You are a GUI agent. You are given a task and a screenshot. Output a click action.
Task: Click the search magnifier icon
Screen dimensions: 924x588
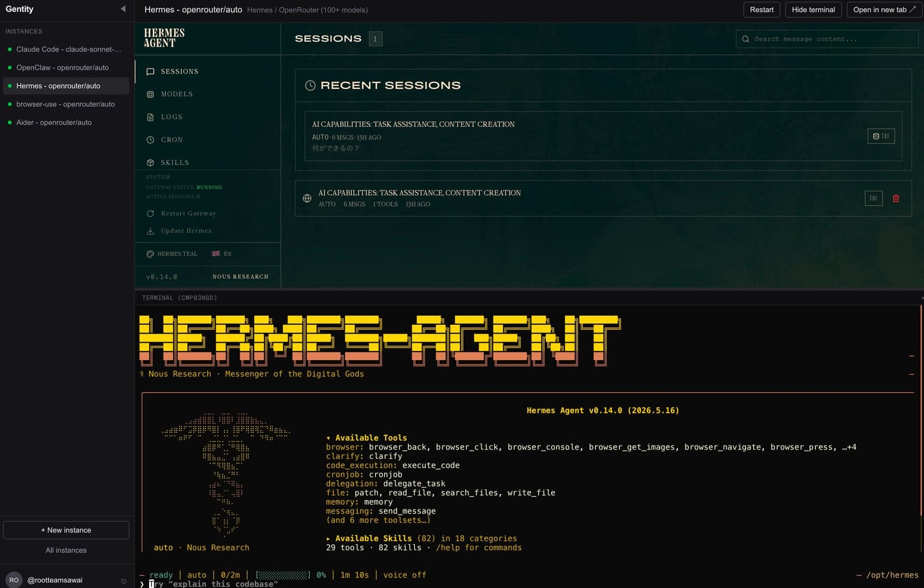point(746,39)
